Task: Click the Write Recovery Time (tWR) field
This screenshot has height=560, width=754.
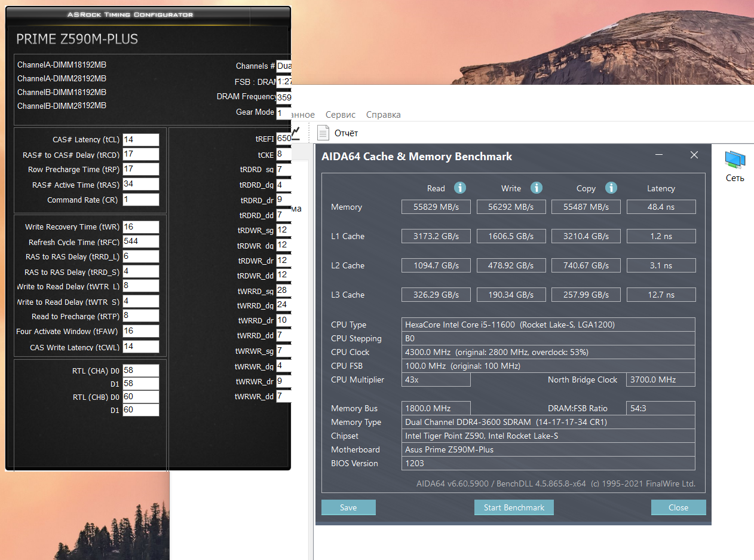Action: (x=141, y=227)
